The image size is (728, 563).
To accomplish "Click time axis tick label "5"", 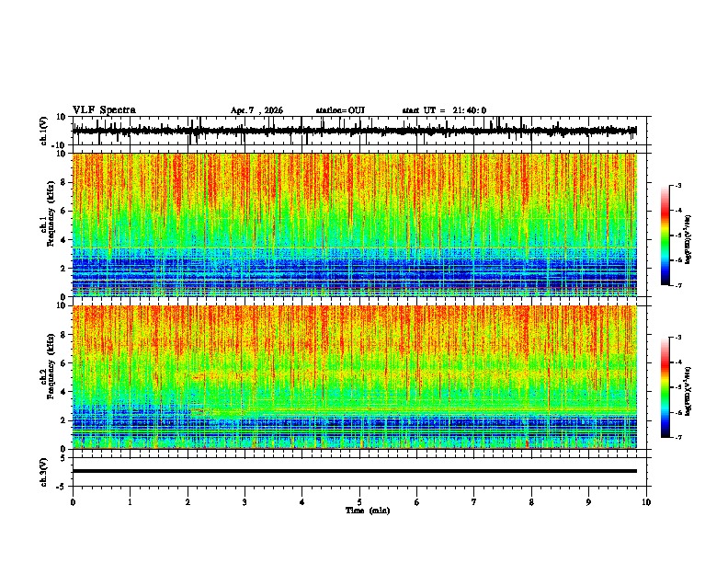I will pyautogui.click(x=359, y=502).
